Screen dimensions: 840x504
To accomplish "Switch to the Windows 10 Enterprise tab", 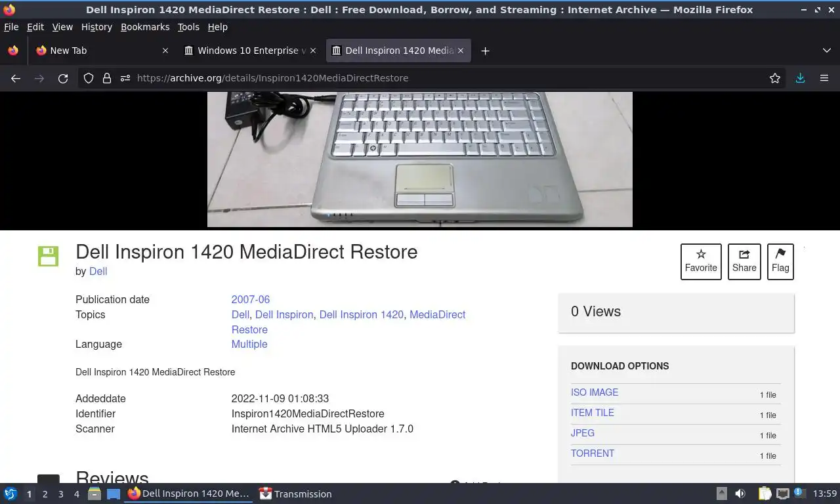I will click(249, 51).
